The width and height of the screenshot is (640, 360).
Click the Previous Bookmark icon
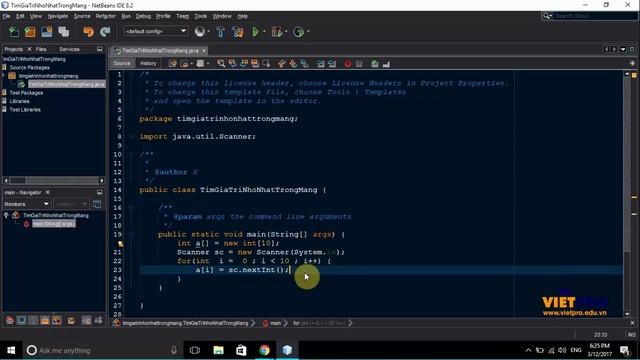(x=282, y=63)
